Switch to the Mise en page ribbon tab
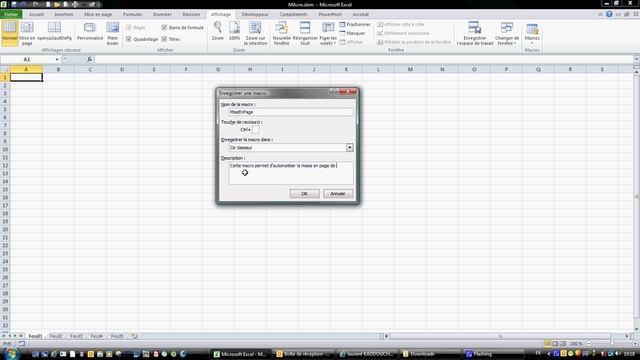 point(98,14)
